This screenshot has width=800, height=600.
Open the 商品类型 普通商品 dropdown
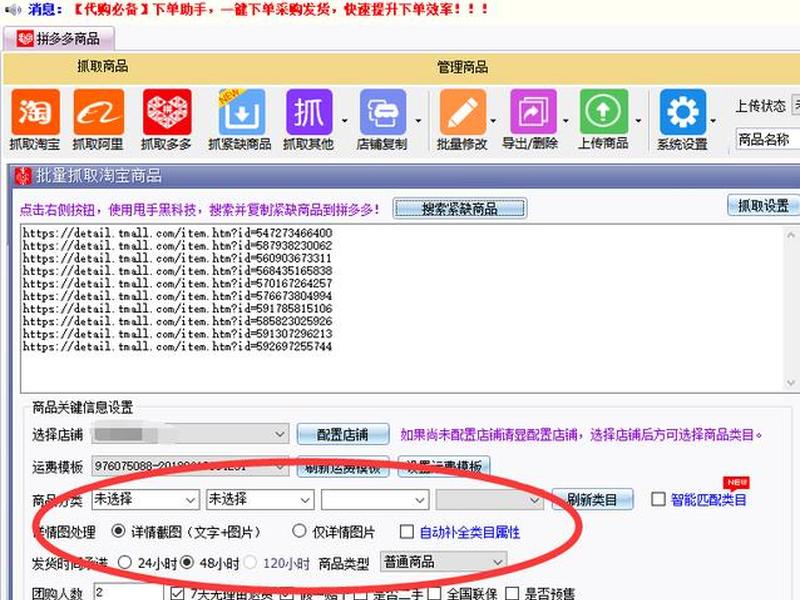pos(443,562)
